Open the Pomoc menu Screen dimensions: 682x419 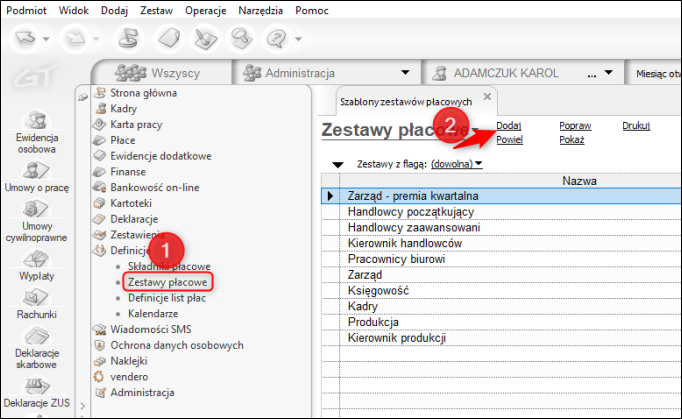coord(311,10)
